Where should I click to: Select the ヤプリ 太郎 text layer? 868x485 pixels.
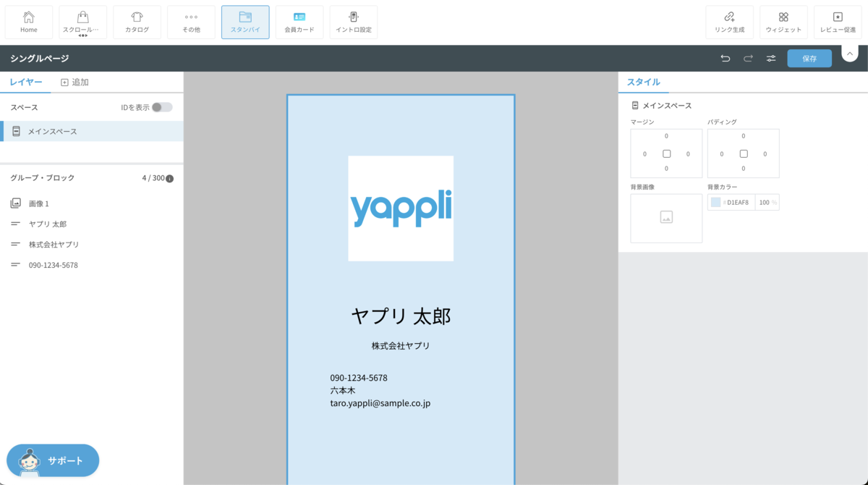coord(92,224)
